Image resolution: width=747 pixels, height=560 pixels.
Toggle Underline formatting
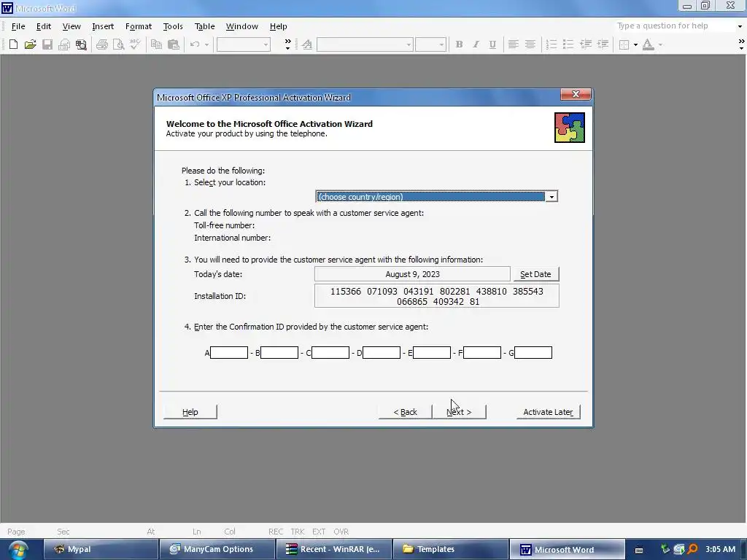(x=492, y=44)
